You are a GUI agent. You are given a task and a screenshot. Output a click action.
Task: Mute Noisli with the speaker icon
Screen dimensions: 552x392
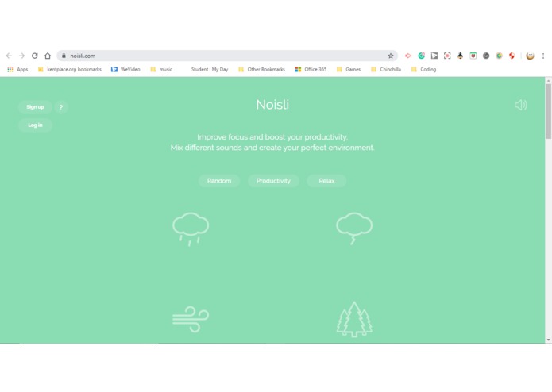pos(520,105)
